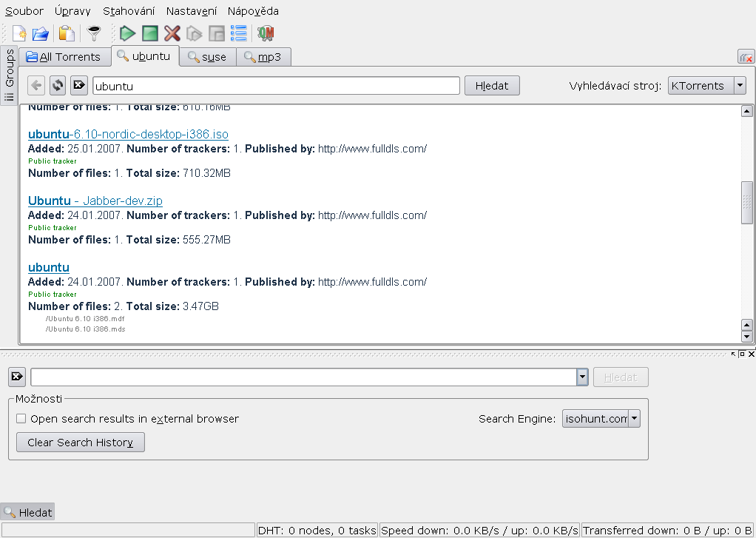The image size is (756, 538).
Task: Click the filter funnel toolbar icon
Action: click(x=94, y=33)
